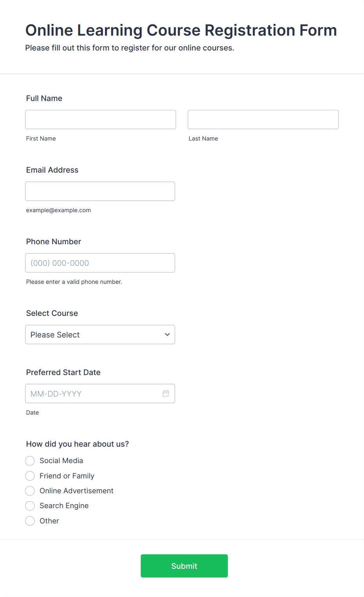Click the Online Learning Course Registration heading
Image resolution: width=364 pixels, height=597 pixels.
pyautogui.click(x=181, y=30)
